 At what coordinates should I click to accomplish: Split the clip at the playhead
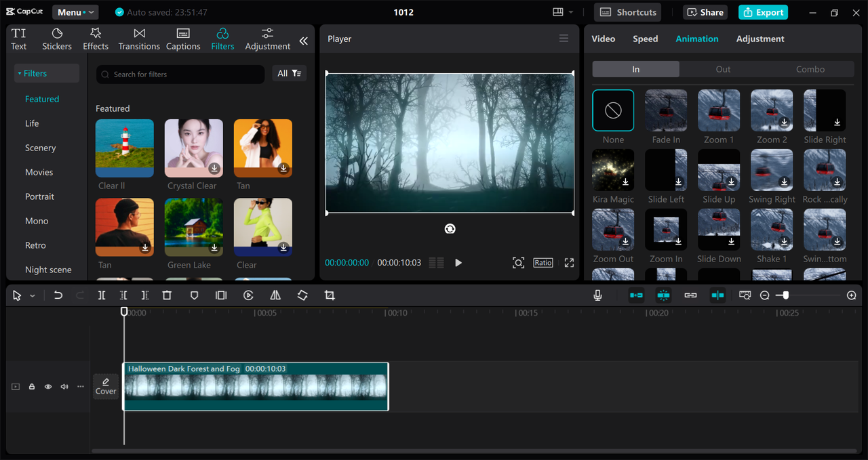tap(102, 295)
